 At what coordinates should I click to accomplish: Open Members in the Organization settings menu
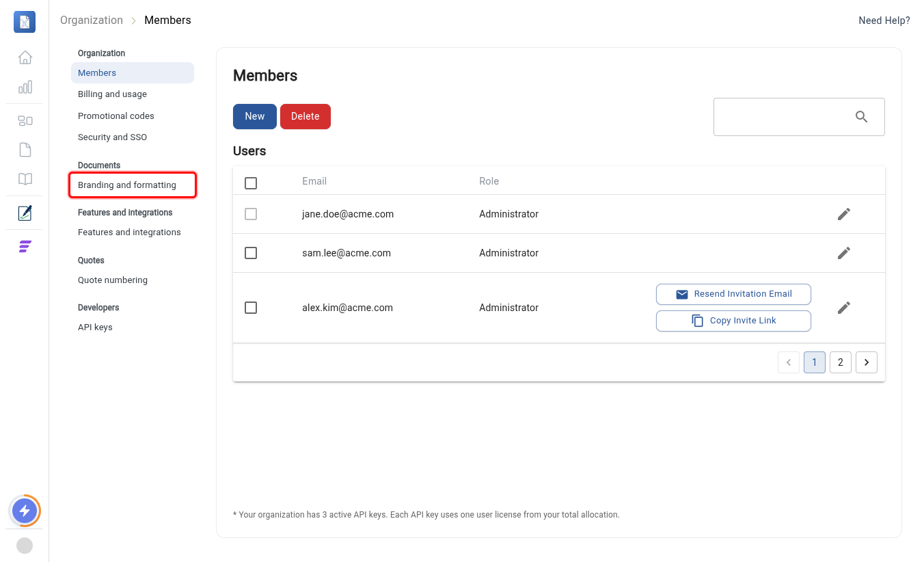[x=133, y=73]
